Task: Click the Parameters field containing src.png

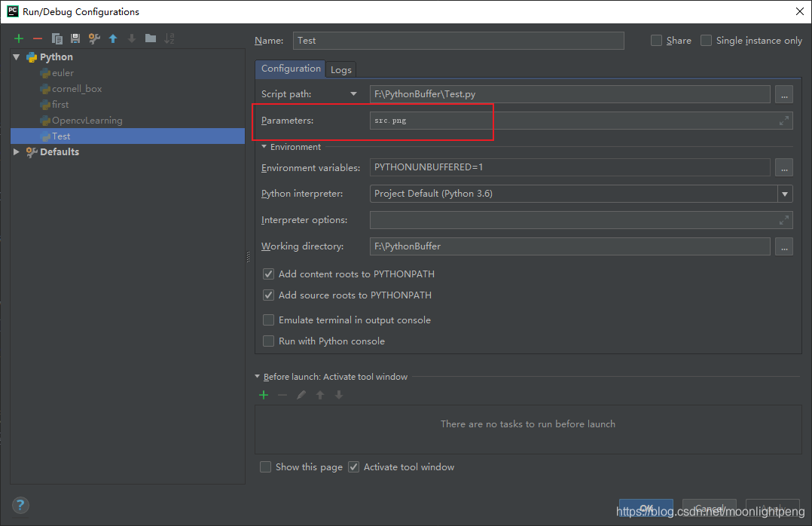Action: point(581,121)
